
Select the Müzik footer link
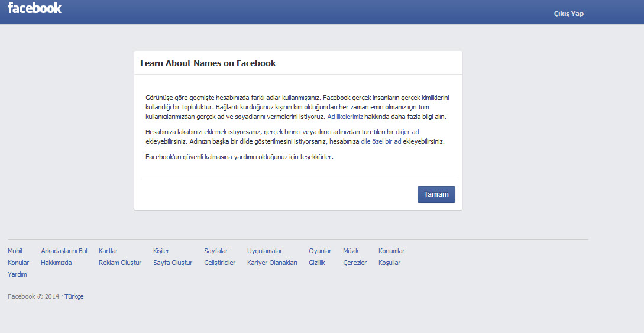point(351,251)
